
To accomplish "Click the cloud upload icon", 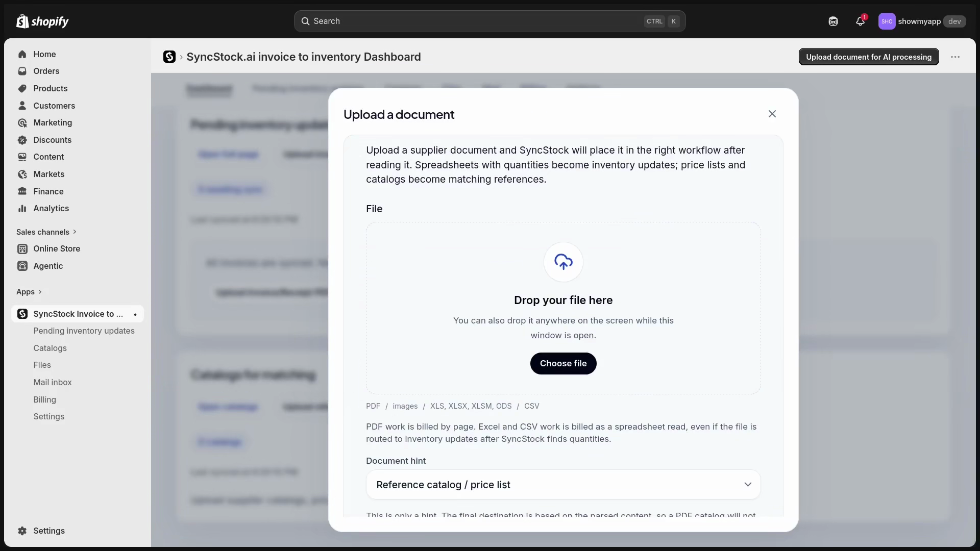I will point(563,262).
